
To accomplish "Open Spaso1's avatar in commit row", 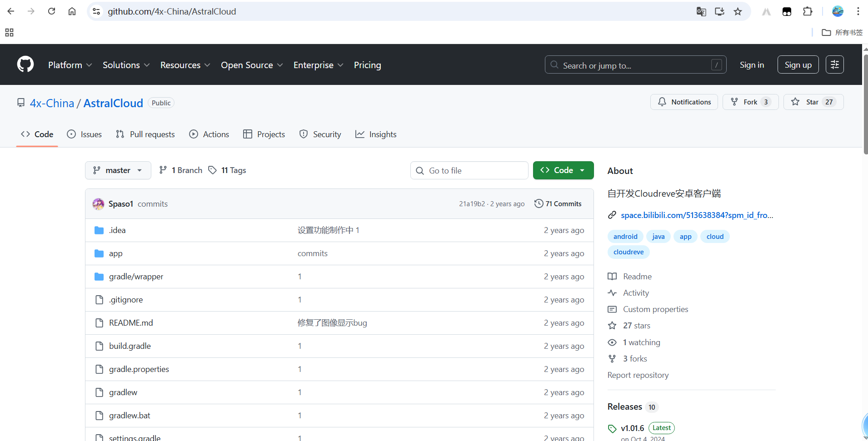I will [x=98, y=204].
